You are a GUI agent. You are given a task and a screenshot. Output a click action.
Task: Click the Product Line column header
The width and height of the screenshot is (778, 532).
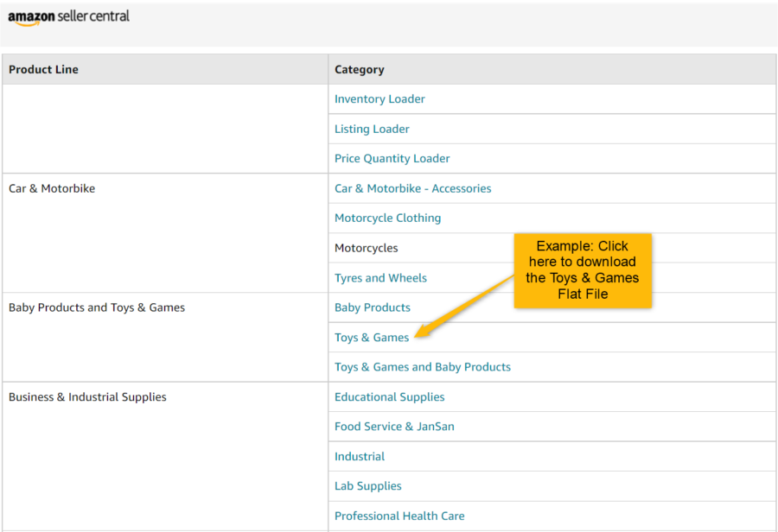point(43,69)
